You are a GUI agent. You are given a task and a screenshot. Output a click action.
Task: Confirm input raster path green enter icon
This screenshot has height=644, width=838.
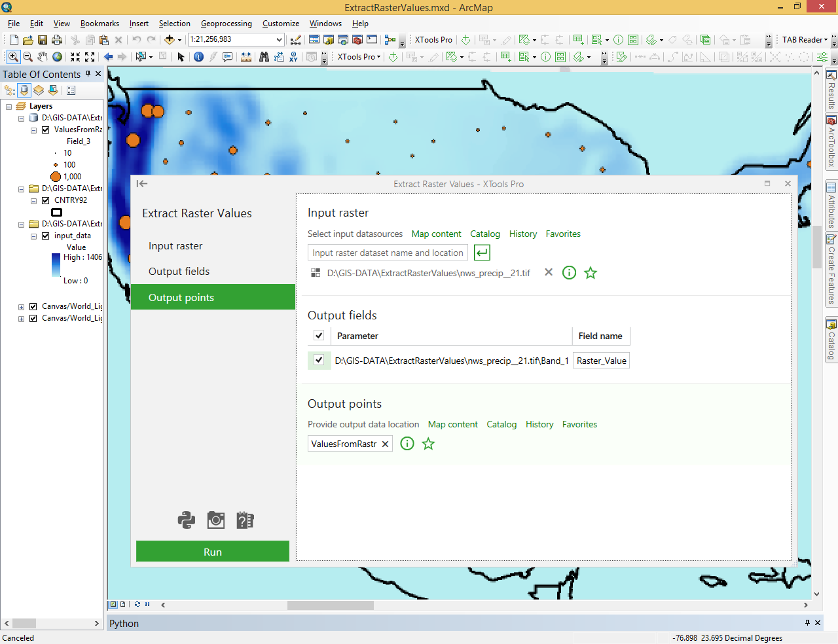coord(482,253)
